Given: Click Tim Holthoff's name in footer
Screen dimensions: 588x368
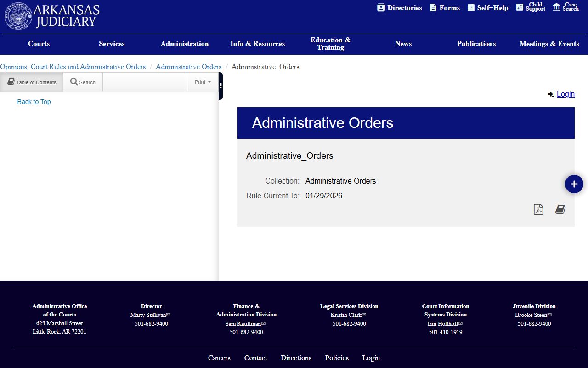Looking at the screenshot, I should coord(442,323).
